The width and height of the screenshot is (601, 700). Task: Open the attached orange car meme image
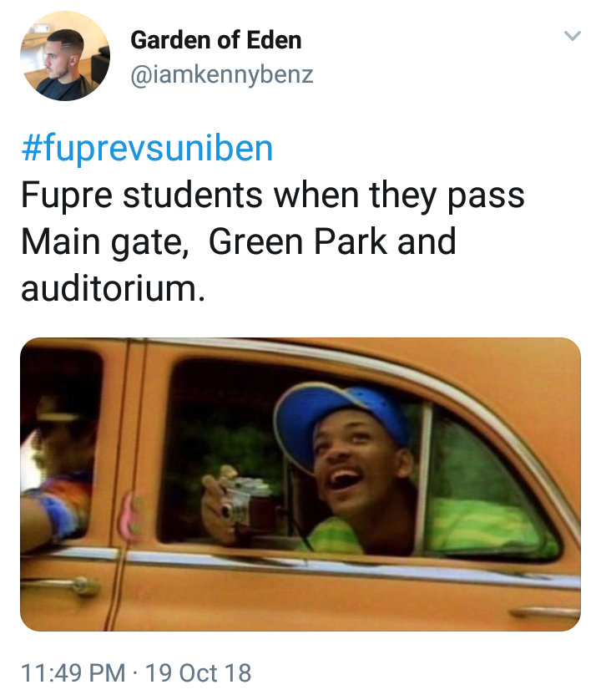300,484
